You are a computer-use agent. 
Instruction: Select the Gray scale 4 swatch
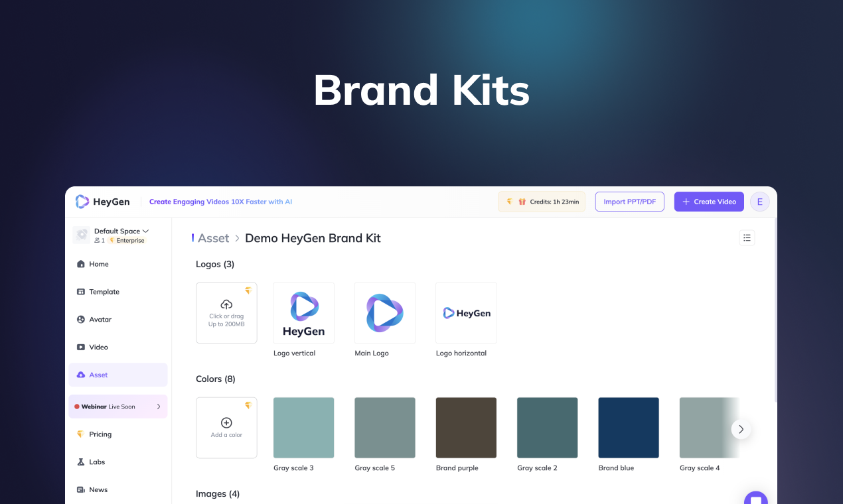pyautogui.click(x=709, y=428)
